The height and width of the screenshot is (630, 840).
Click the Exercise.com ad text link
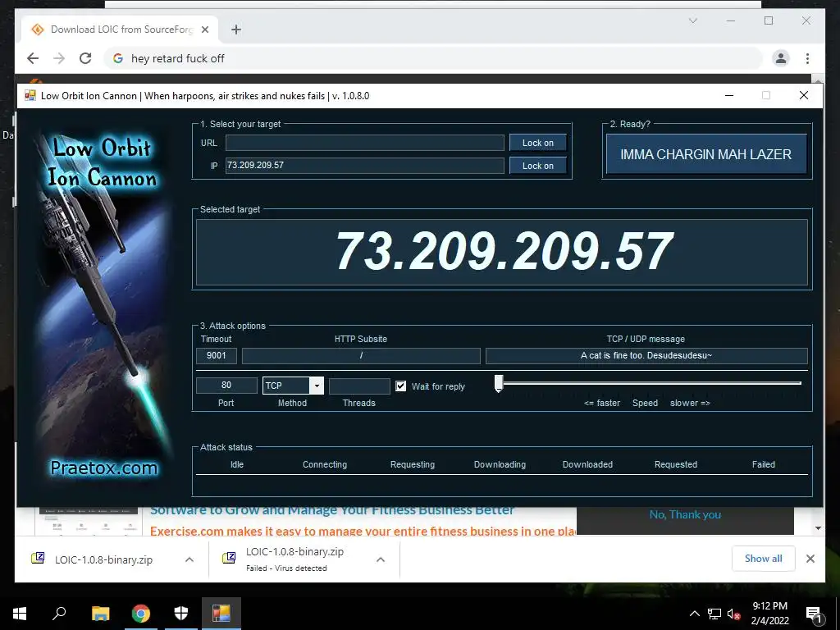[363, 531]
